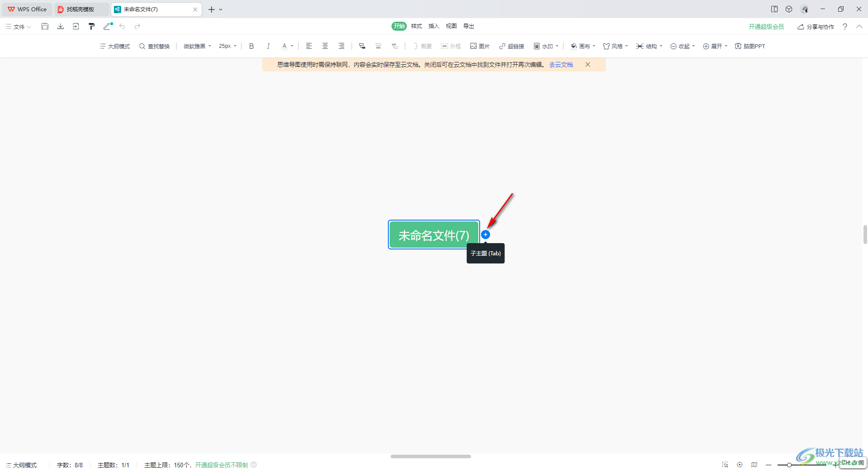Open the help question mark icon

tap(845, 27)
